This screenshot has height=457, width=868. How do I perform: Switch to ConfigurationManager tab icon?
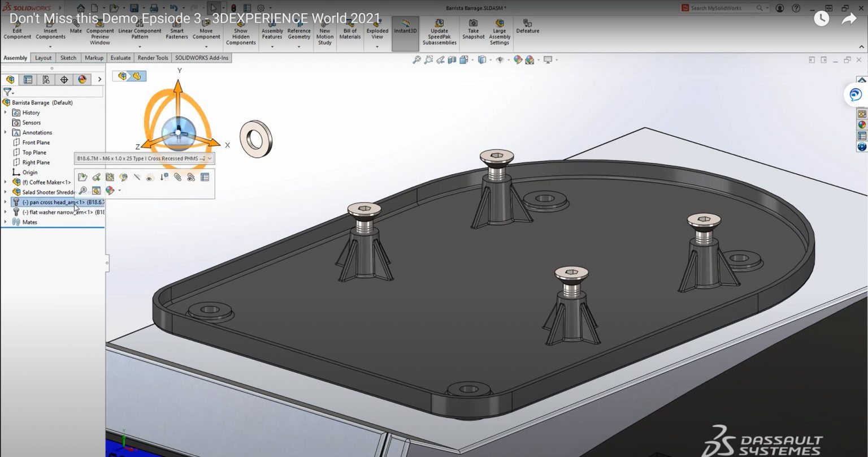pyautogui.click(x=46, y=80)
